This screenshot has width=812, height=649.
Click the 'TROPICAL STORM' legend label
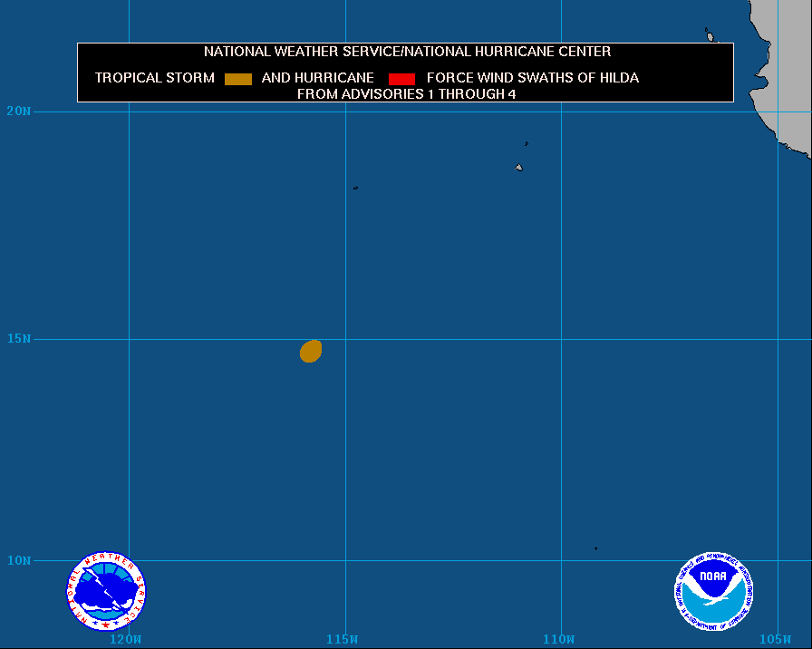click(154, 78)
